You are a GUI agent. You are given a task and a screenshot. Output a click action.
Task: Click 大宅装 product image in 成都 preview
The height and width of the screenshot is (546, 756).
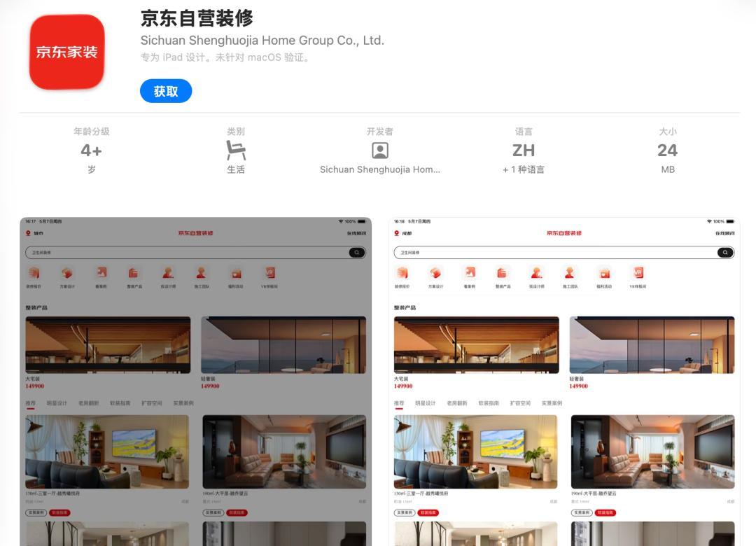point(477,345)
